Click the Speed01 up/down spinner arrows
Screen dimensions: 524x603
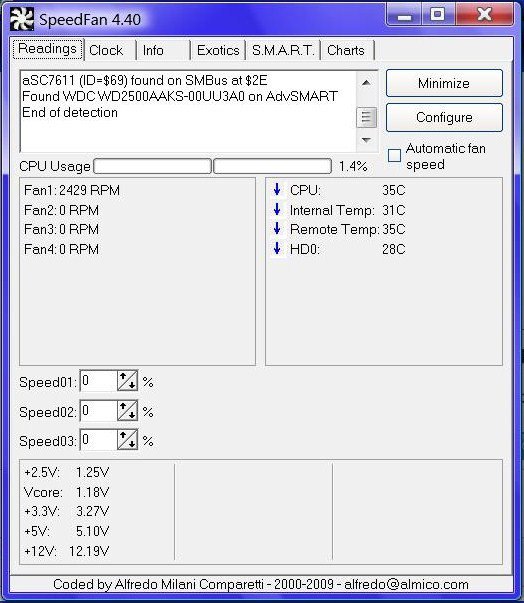point(127,381)
